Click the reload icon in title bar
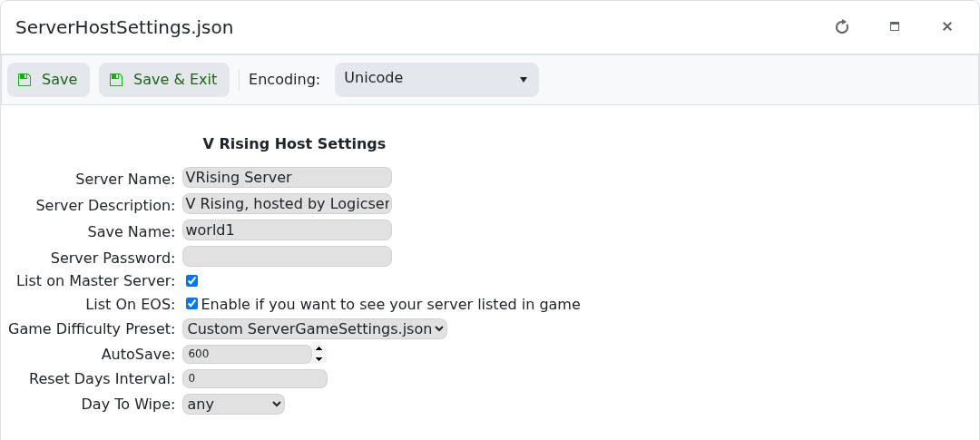This screenshot has width=980, height=440. (x=842, y=27)
